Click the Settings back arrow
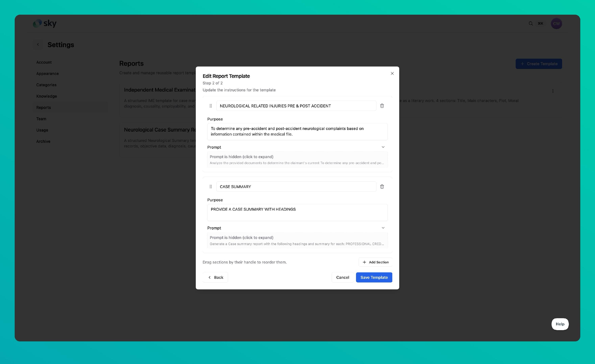This screenshot has height=364, width=595. 38,45
